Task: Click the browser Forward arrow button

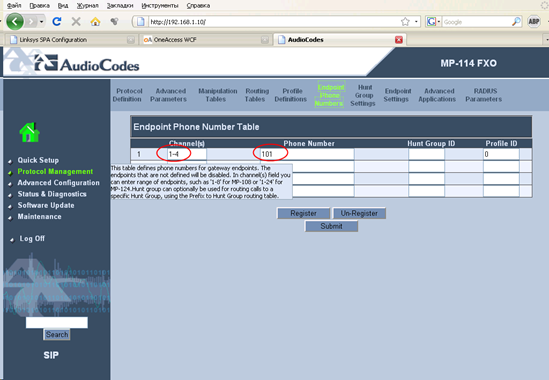Action: (x=31, y=22)
